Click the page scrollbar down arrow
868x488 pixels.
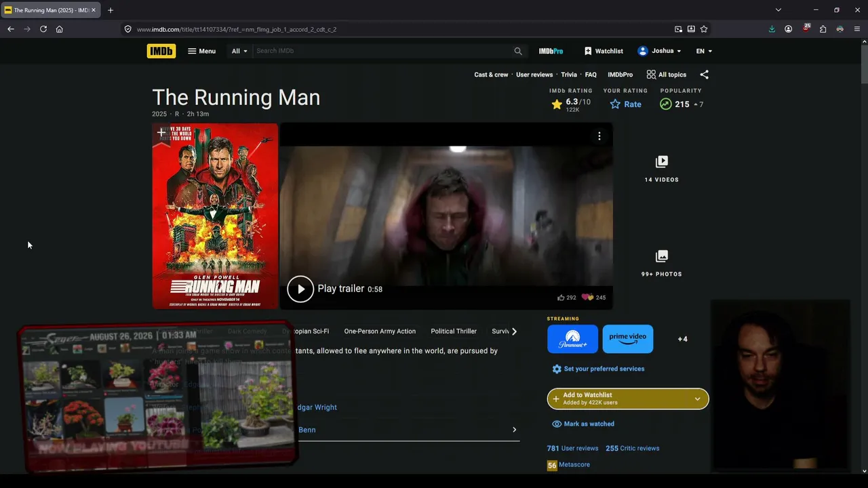863,470
